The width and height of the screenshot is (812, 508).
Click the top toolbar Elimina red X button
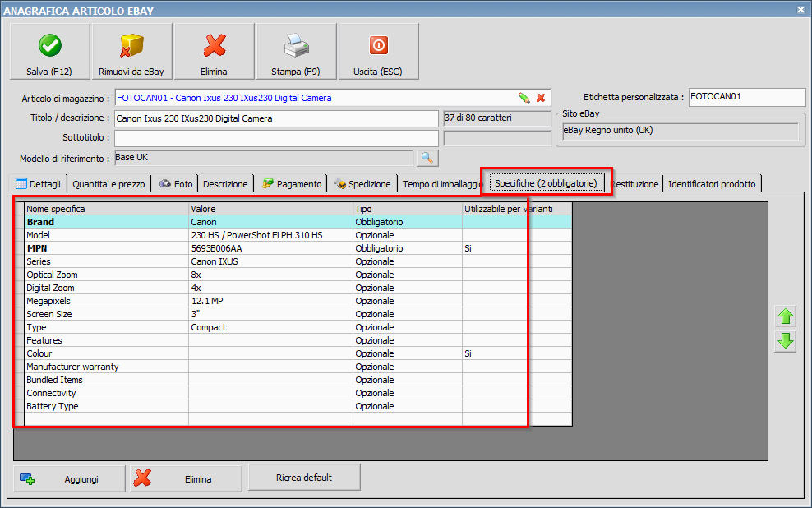pos(214,51)
